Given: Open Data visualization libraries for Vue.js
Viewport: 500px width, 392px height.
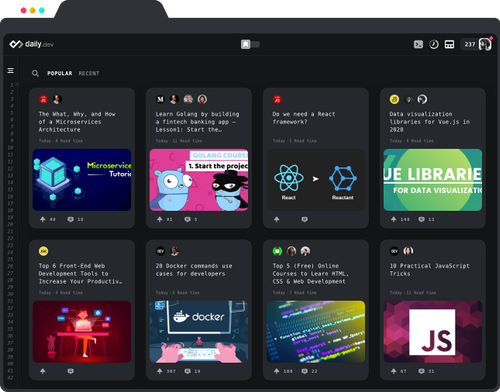Looking at the screenshot, I should 430,122.
